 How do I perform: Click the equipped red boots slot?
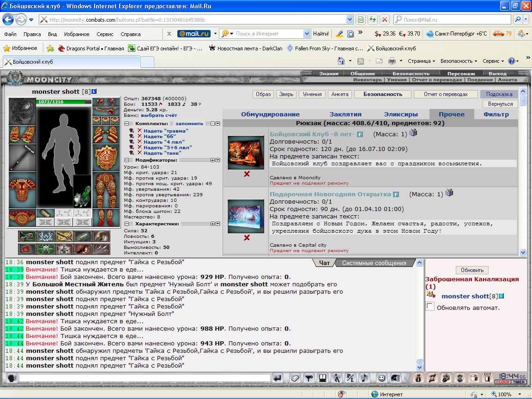click(x=106, y=218)
